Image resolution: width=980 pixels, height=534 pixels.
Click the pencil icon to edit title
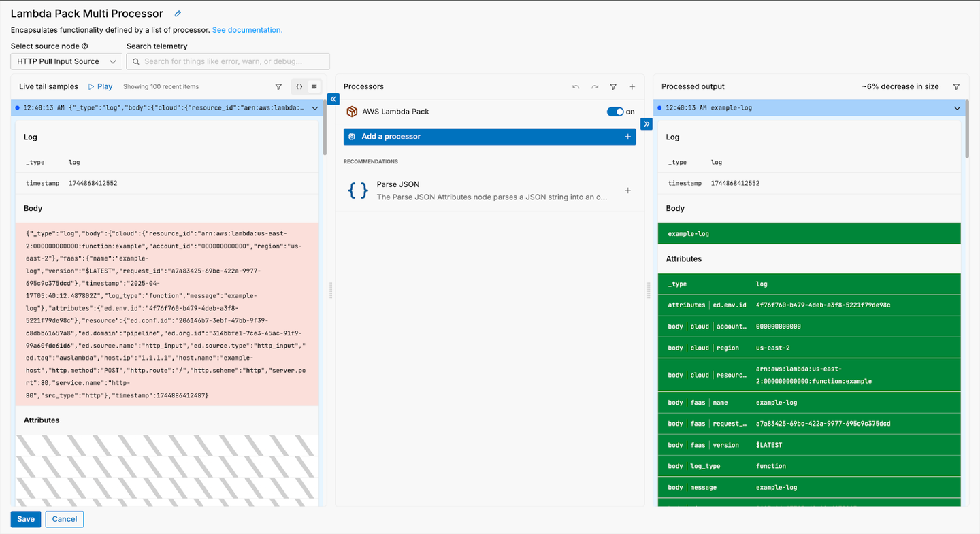point(178,14)
